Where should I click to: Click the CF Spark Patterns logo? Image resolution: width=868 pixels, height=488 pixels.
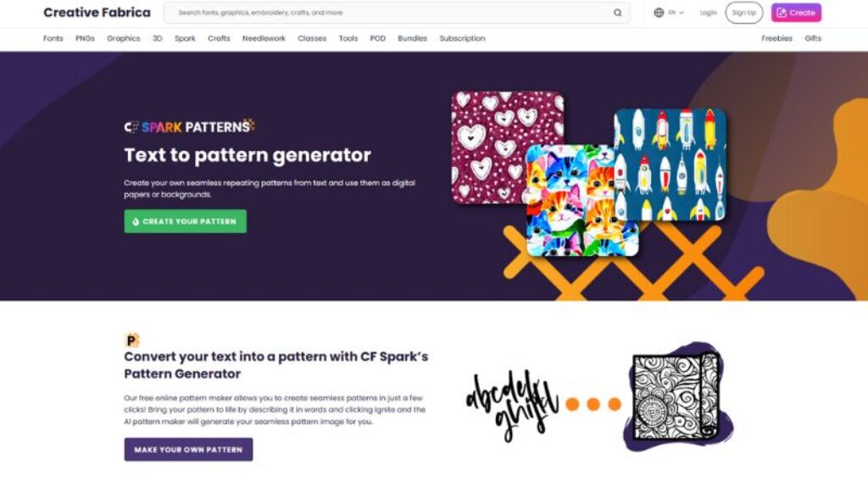click(x=189, y=127)
